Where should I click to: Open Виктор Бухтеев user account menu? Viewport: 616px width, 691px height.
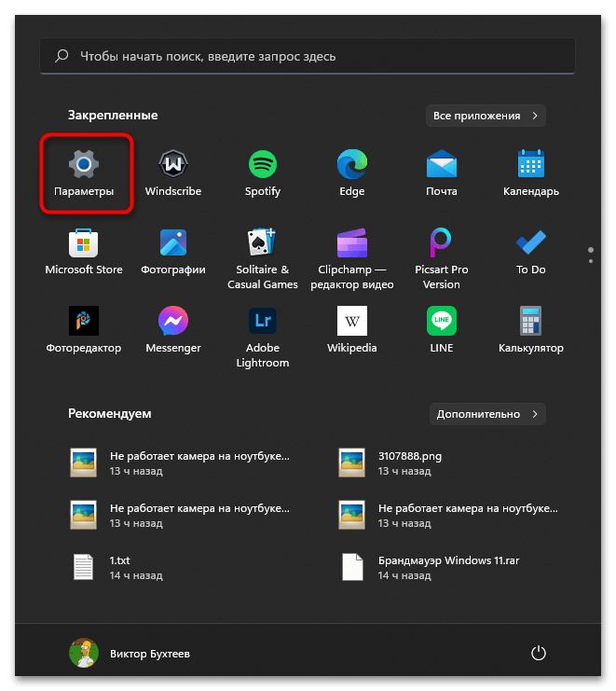point(130,653)
